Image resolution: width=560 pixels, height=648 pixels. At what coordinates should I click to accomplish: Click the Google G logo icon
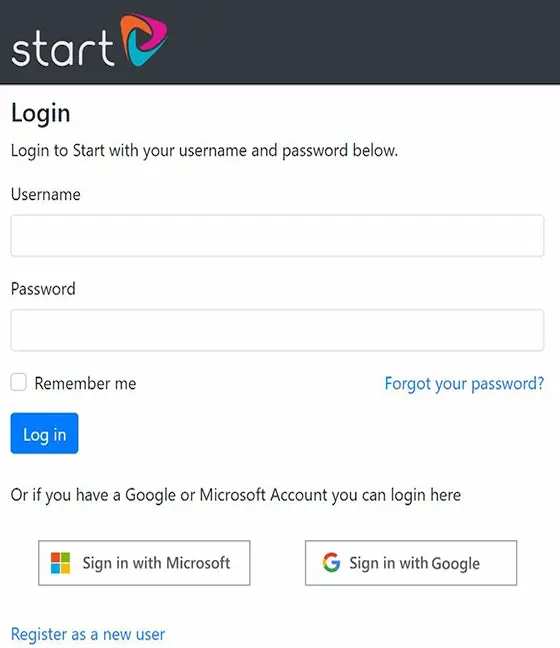click(331, 562)
